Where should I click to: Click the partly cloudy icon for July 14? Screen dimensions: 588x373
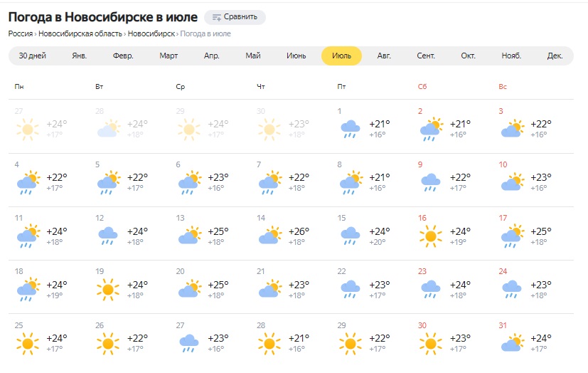click(x=269, y=236)
